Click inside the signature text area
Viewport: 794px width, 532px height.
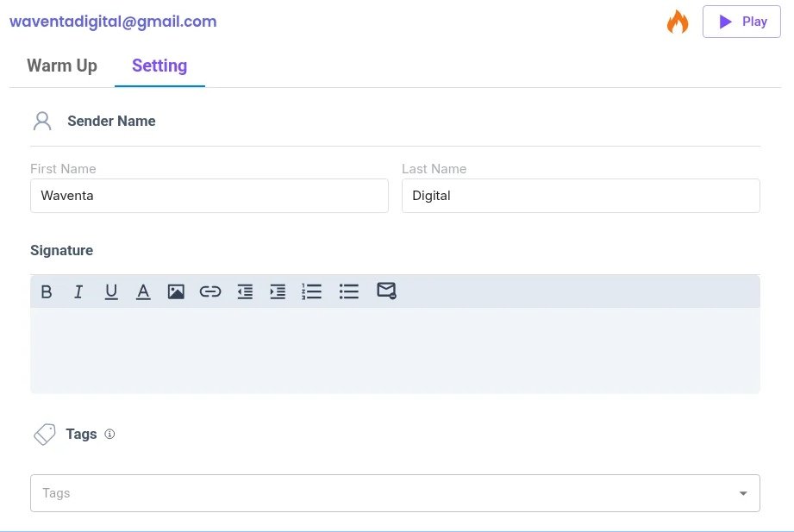[x=395, y=350]
